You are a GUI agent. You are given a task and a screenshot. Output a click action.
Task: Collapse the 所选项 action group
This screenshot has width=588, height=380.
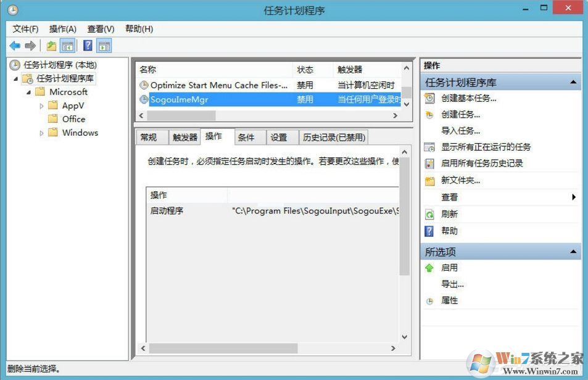pos(573,251)
